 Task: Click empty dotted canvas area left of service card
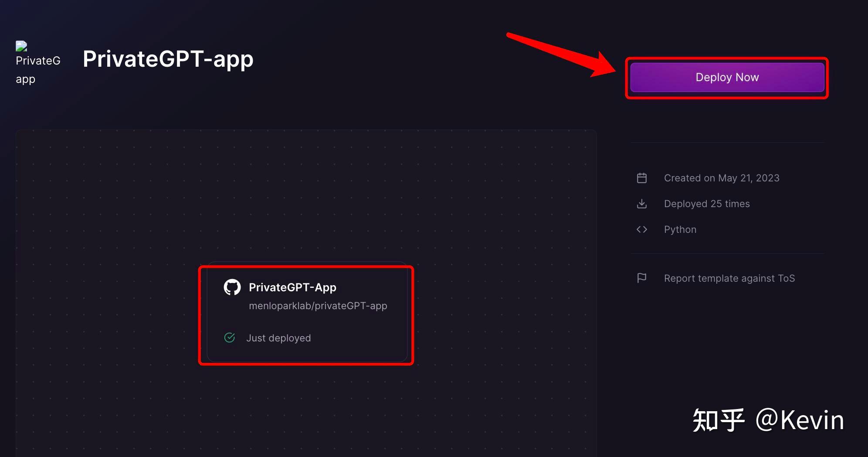(x=109, y=305)
